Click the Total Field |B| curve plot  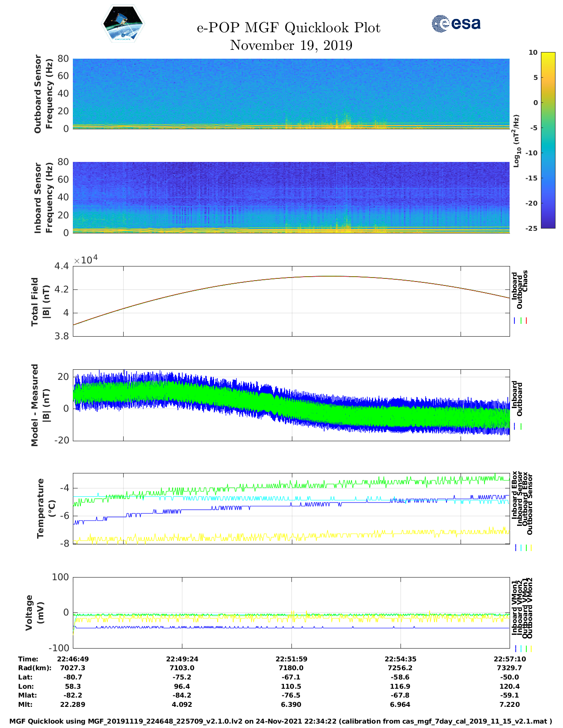(291, 301)
